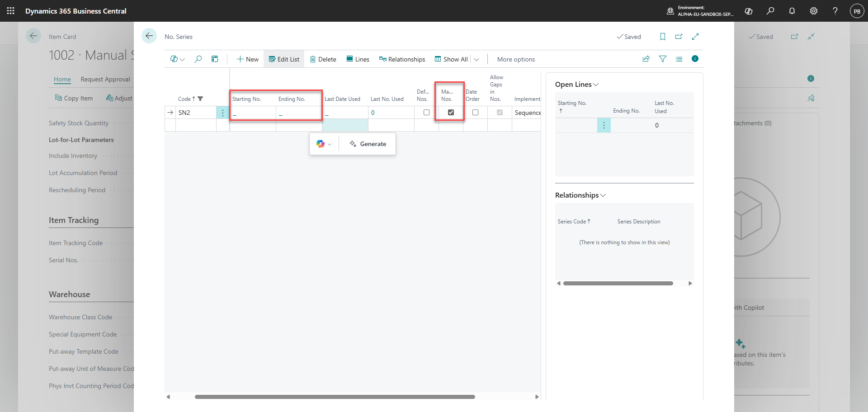This screenshot has height=412, width=868.
Task: Toggle the list view layout icon
Action: [679, 59]
